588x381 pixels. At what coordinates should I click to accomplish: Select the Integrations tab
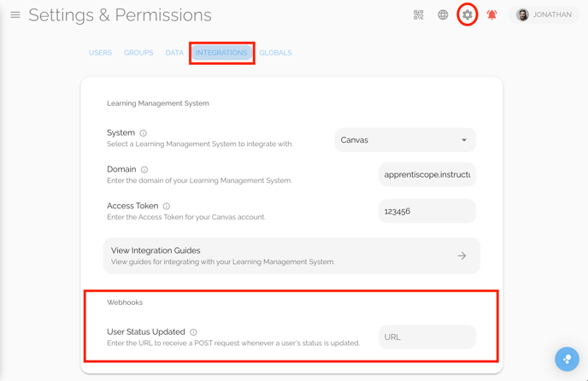(221, 53)
